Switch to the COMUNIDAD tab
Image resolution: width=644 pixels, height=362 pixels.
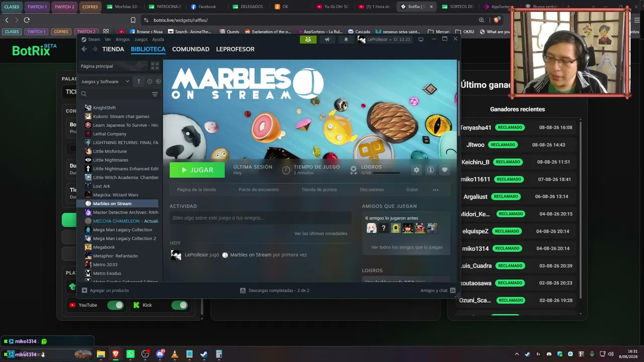(191, 49)
